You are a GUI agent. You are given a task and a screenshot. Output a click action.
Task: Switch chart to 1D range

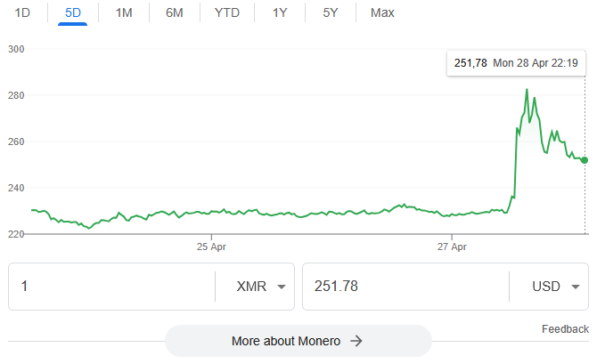pyautogui.click(x=22, y=12)
